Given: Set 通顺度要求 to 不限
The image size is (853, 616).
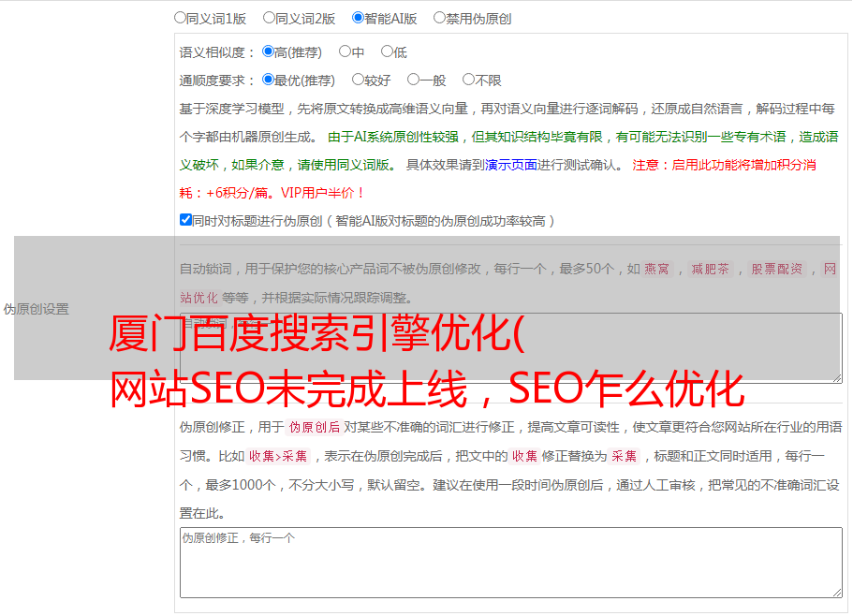Looking at the screenshot, I should pos(468,80).
